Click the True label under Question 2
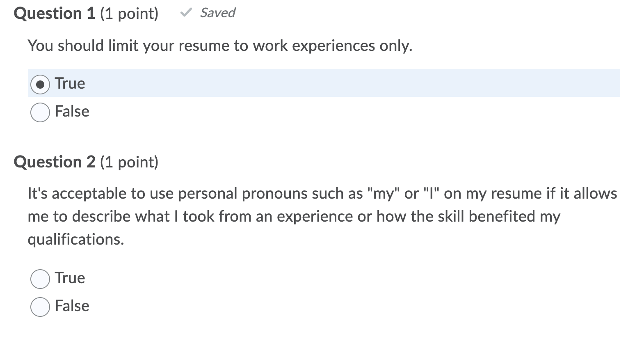Viewport: 644px width, 339px height. click(x=70, y=278)
